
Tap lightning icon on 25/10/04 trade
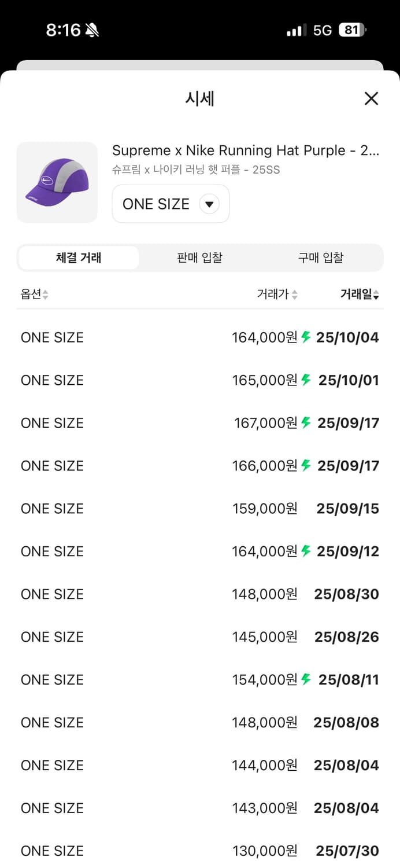click(x=306, y=337)
